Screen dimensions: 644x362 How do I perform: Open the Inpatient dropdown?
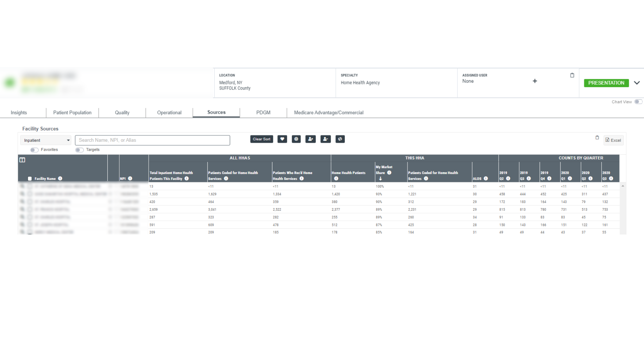click(x=46, y=140)
